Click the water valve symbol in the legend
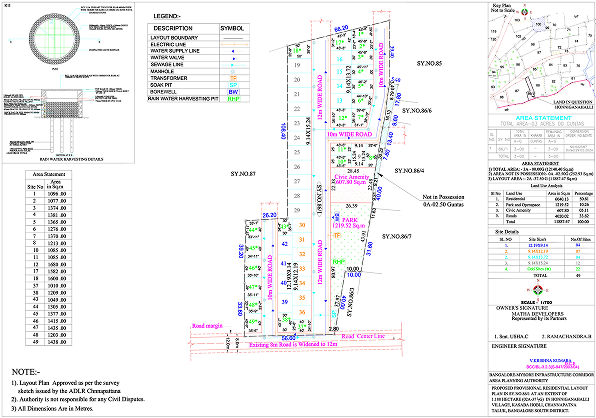Image resolution: width=596 pixels, height=418 pixels. (x=233, y=58)
